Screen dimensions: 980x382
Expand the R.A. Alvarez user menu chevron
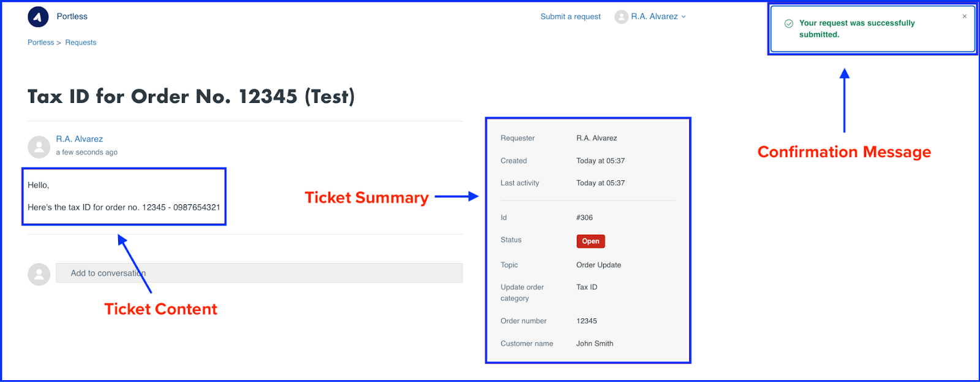tap(684, 17)
